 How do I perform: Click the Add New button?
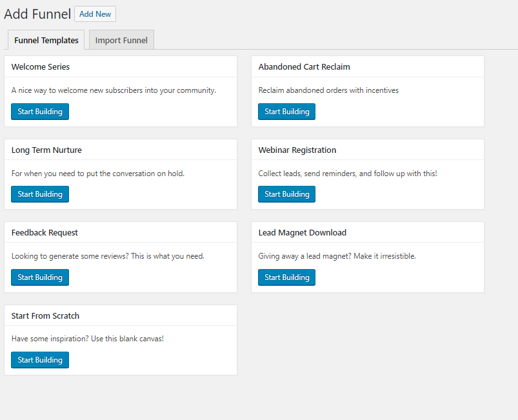coord(95,14)
